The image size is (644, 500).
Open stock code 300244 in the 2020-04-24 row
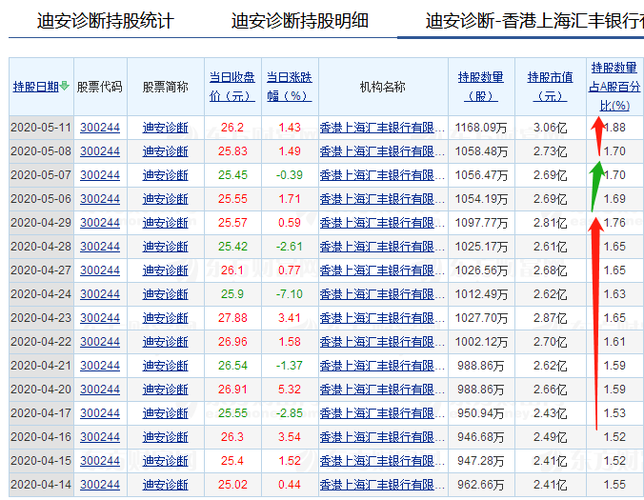coord(100,294)
